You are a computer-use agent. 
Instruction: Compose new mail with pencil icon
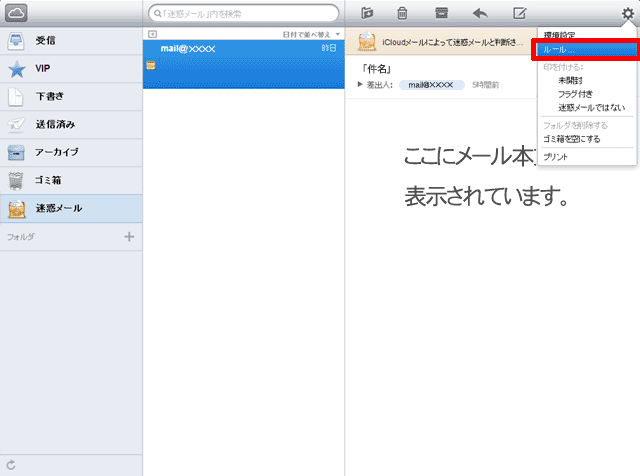pyautogui.click(x=519, y=13)
